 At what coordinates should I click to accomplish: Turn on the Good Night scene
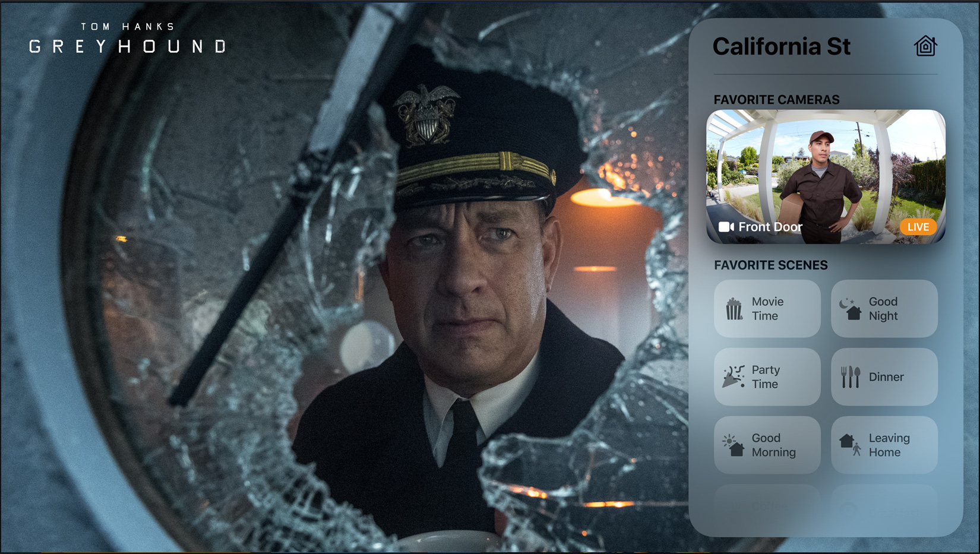884,309
